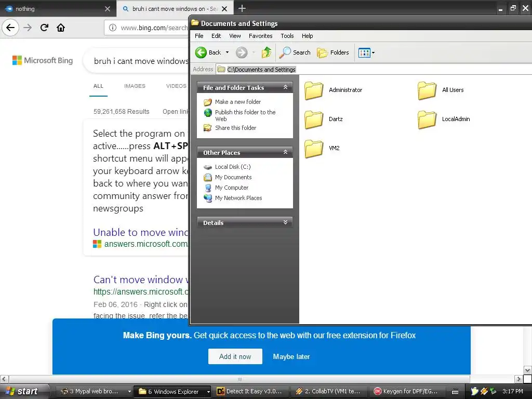Click the Explorer address bar path
This screenshot has width=532, height=399.
point(261,70)
